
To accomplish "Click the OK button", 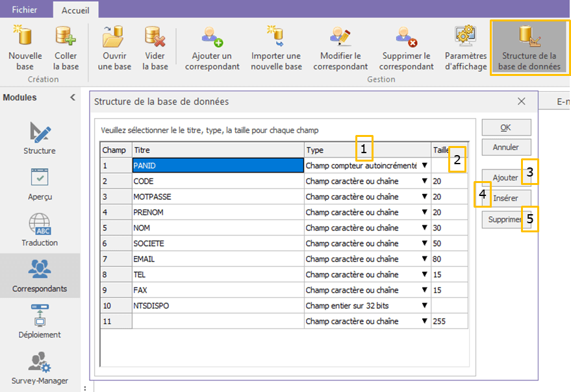I will [x=506, y=127].
